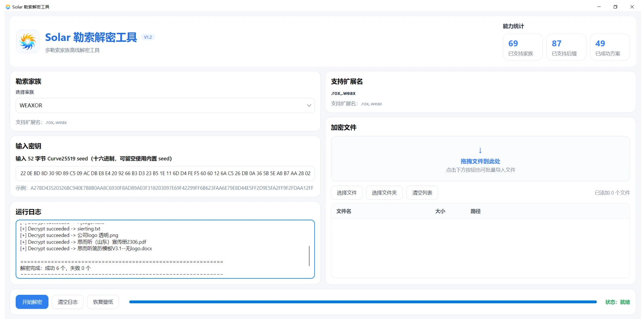Click the 选择文件 button
Image resolution: width=644 pixels, height=319 pixels.
pyautogui.click(x=347, y=193)
